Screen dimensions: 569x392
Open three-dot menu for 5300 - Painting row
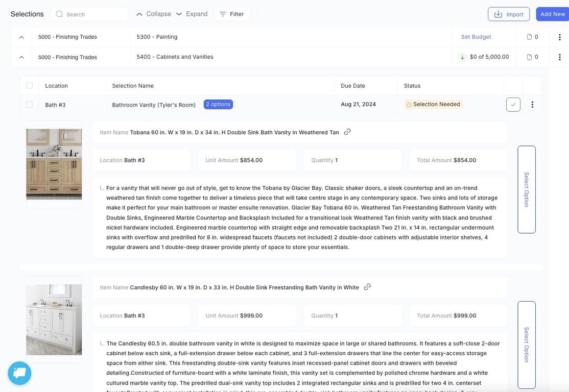pyautogui.click(x=560, y=37)
